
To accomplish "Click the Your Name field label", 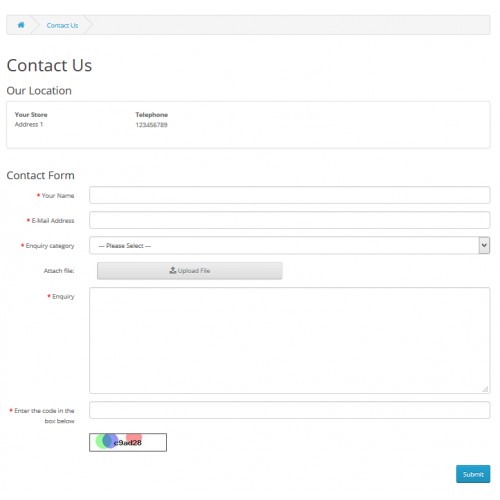I will click(x=58, y=196).
